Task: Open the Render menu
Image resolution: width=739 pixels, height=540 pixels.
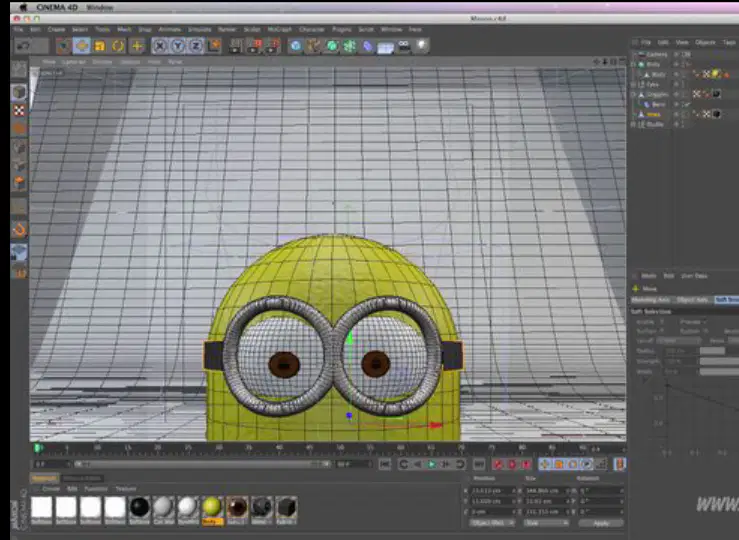Action: pyautogui.click(x=227, y=29)
